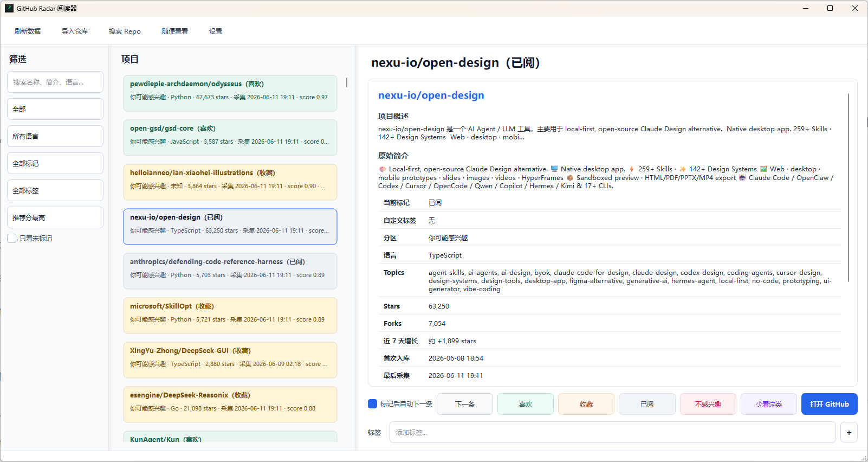Image resolution: width=868 pixels, height=462 pixels.
Task: Click 最后采集 date 2026-06-11 19:11
Action: point(456,376)
